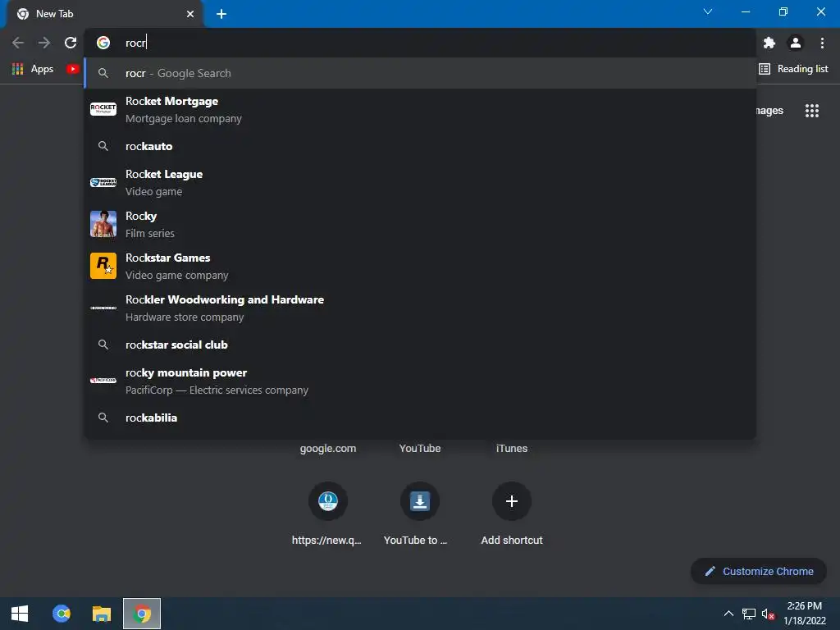
Task: Open a new tab with plus button
Action: tap(221, 14)
